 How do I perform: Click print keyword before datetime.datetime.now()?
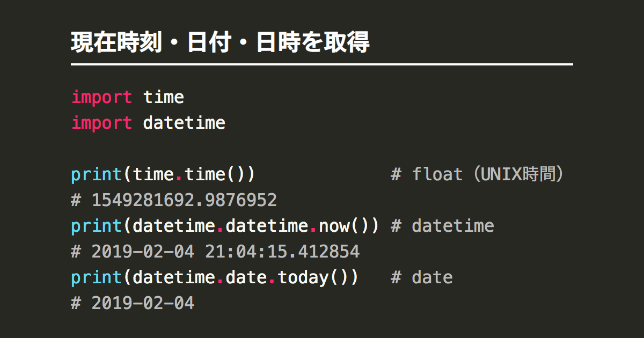(x=97, y=226)
